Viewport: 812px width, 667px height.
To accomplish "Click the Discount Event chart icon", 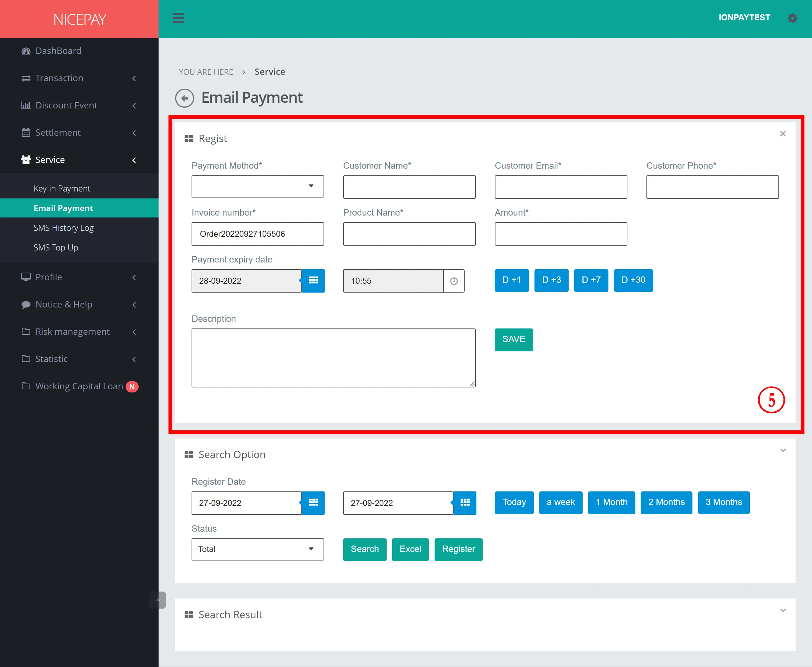I will [x=26, y=105].
